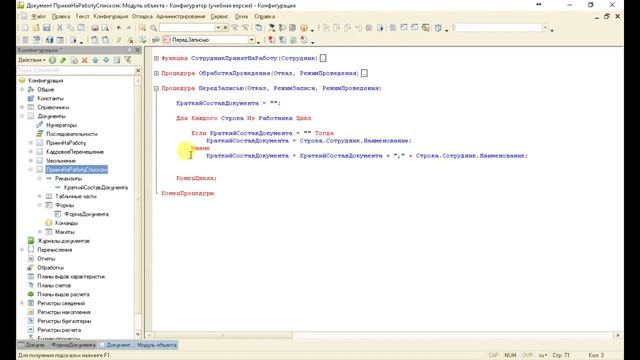Open the Файл menu
Image resolution: width=640 pixels, height=360 pixels.
pos(38,16)
